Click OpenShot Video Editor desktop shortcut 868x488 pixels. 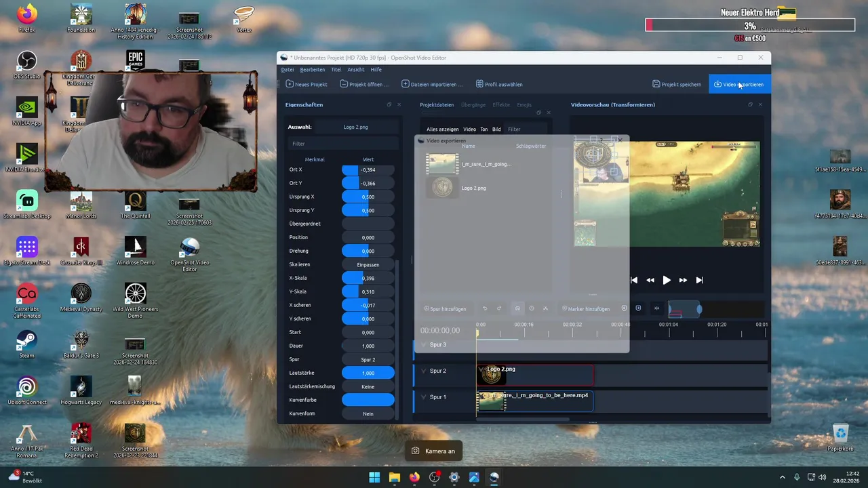point(190,255)
